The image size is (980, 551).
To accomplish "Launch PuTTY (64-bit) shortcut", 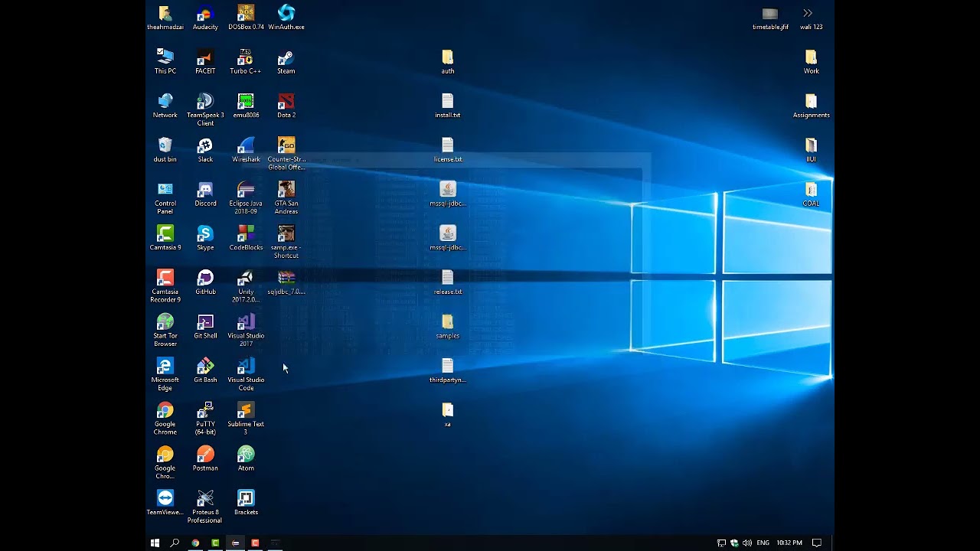I will [205, 419].
